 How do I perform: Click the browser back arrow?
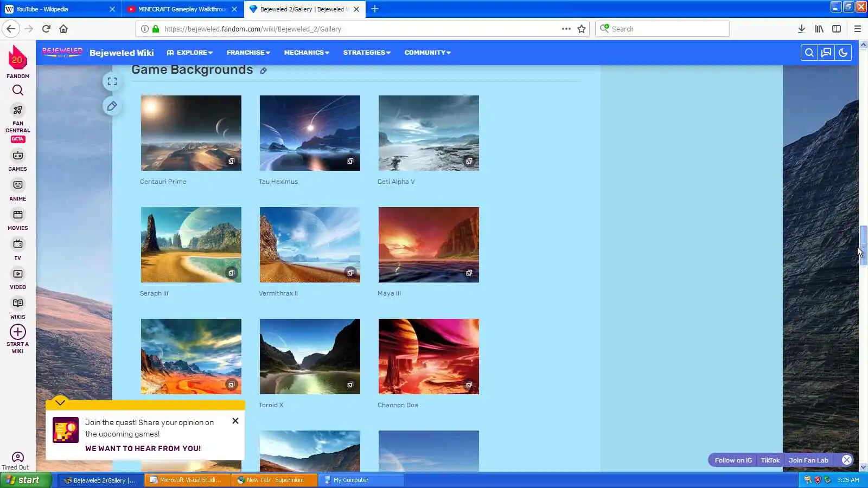tap(11, 29)
